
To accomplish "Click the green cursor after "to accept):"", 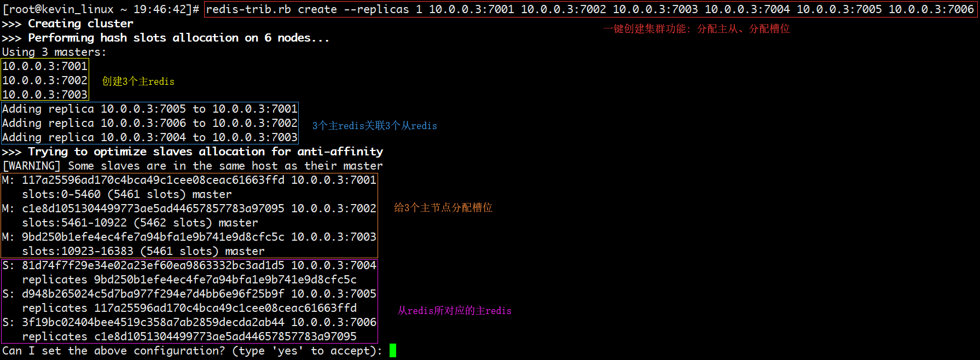I will 393,351.
